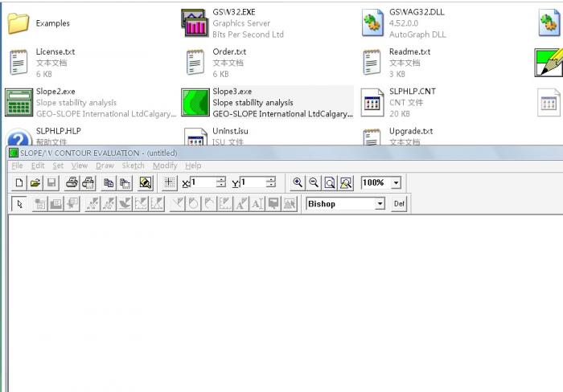563x392 pixels.
Task: Click the Open file folder icon
Action: point(35,183)
